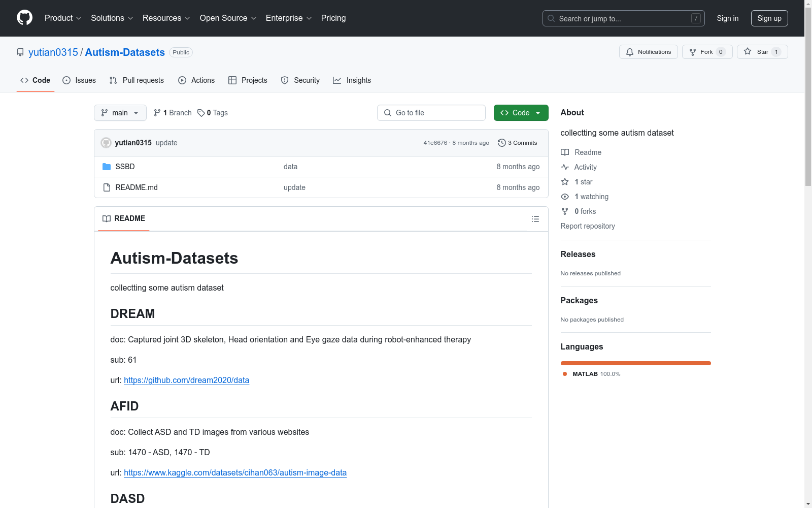Image resolution: width=812 pixels, height=508 pixels.
Task: Open the Insights tab
Action: (x=352, y=80)
